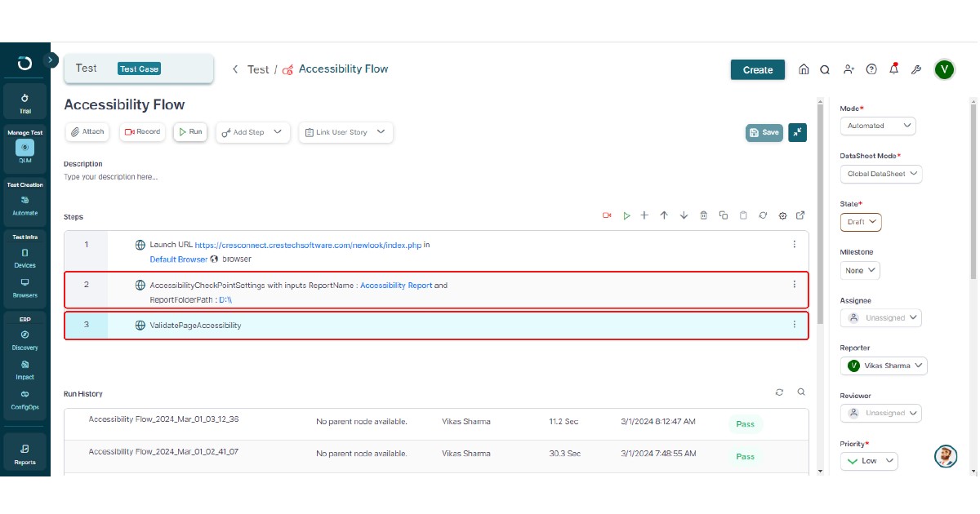Image resolution: width=980 pixels, height=514 pixels.
Task: Click the add user icon in the header
Action: [849, 69]
